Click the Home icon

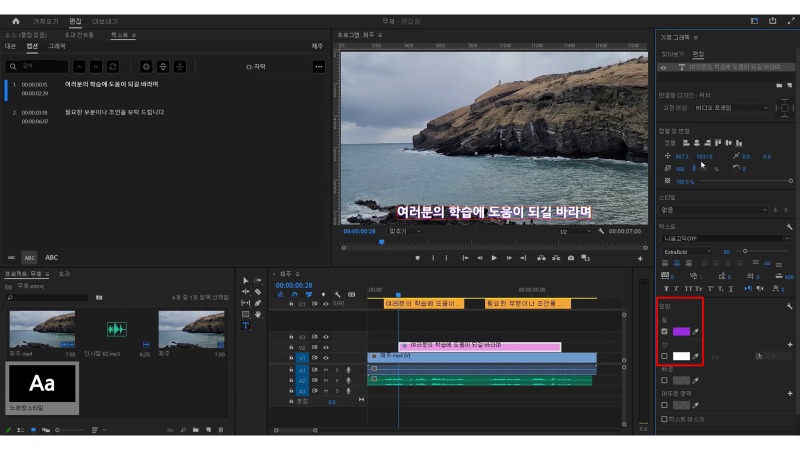tap(15, 20)
